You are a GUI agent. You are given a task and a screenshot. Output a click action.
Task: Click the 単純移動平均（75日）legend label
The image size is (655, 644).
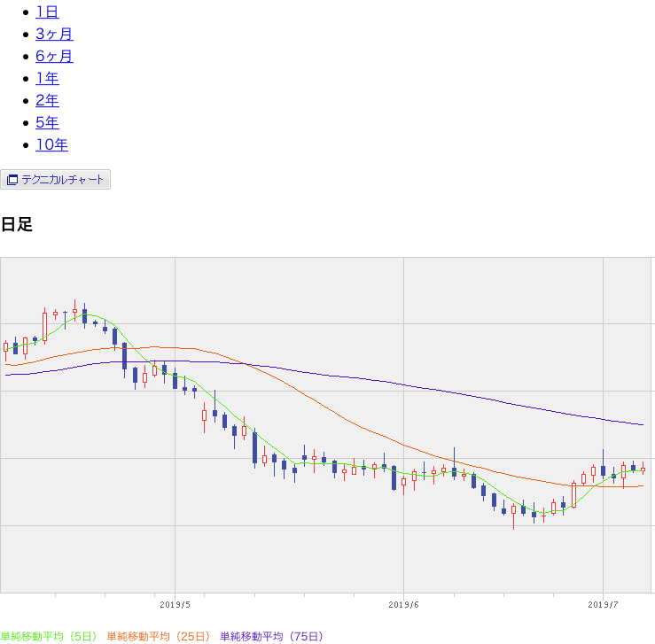point(272,637)
